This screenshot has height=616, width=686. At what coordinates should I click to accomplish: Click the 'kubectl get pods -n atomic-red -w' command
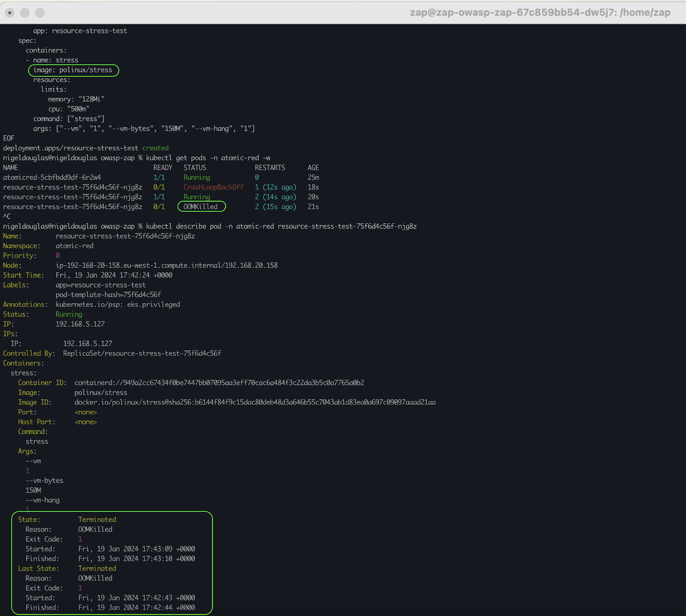pos(208,158)
